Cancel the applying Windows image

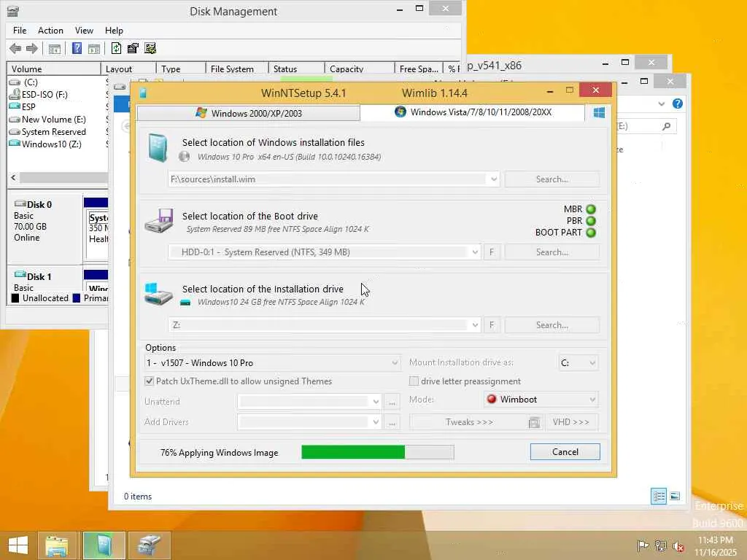click(565, 452)
